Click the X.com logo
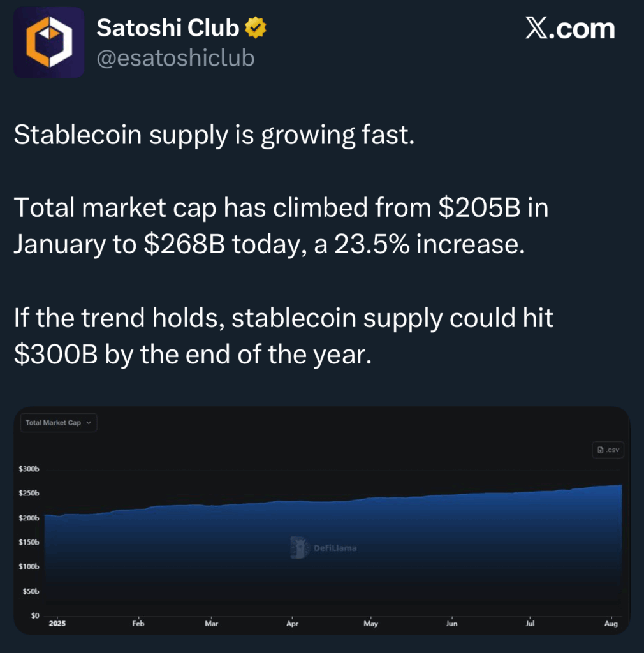This screenshot has width=644, height=653. [569, 28]
